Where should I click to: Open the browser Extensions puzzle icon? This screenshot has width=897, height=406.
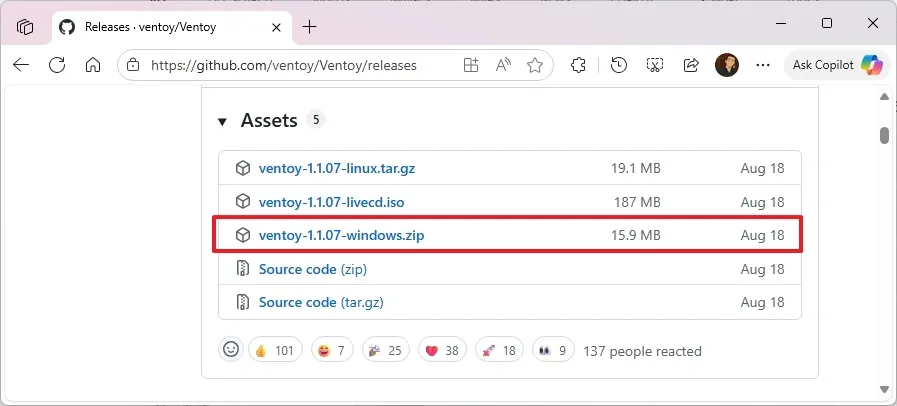(578, 65)
